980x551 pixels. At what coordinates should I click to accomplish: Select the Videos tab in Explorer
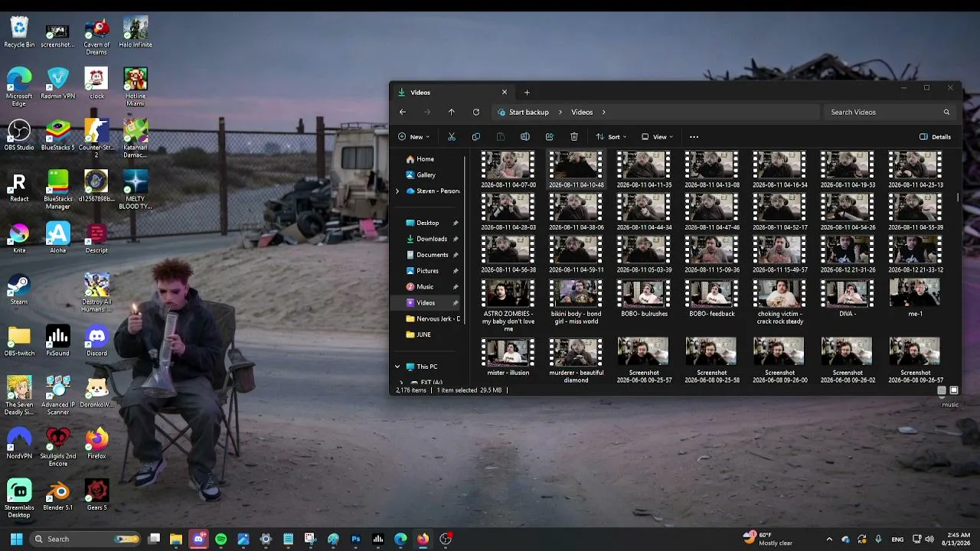pos(452,92)
